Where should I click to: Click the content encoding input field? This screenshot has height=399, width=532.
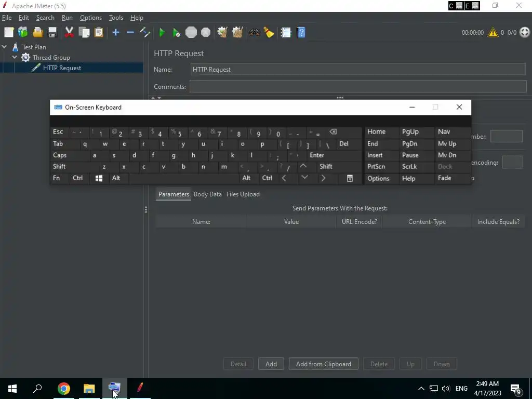click(x=512, y=162)
